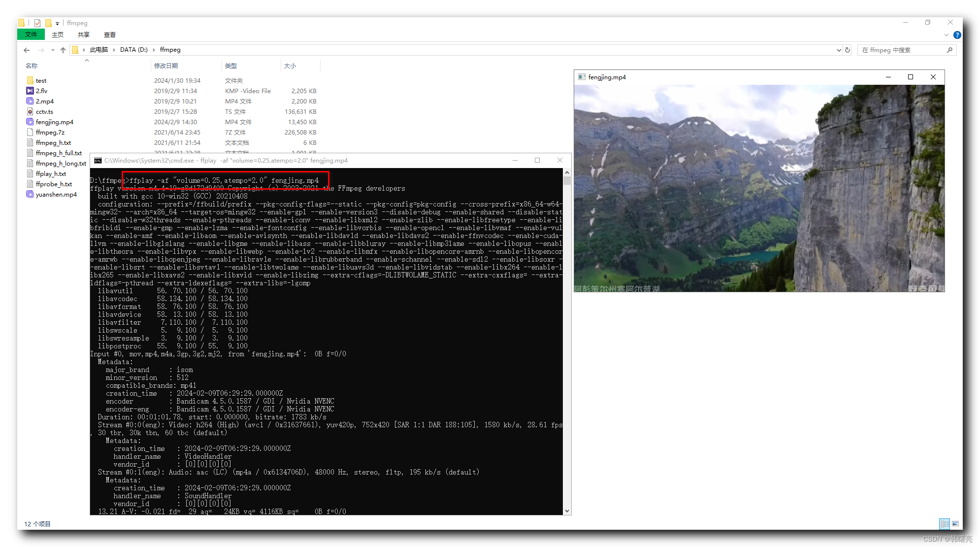Viewport: 980px width, 547px height.
Task: Select the details view toggle at bottom right
Action: 945,524
